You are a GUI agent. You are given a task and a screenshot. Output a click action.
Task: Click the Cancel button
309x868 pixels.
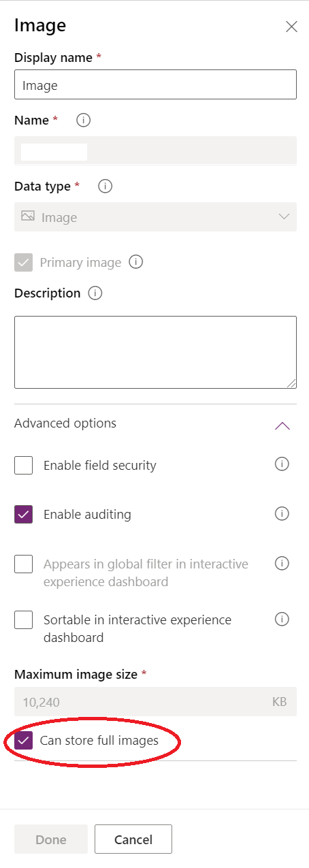133,839
